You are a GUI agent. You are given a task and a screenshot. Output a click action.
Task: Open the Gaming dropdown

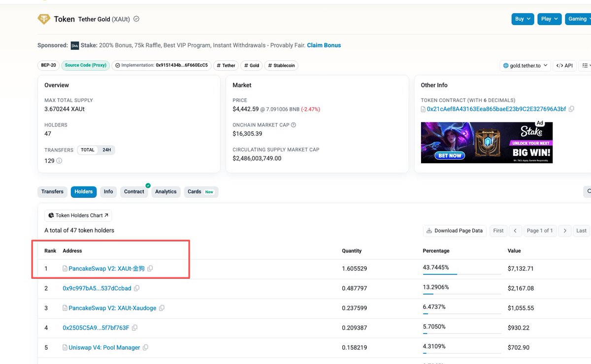click(578, 19)
